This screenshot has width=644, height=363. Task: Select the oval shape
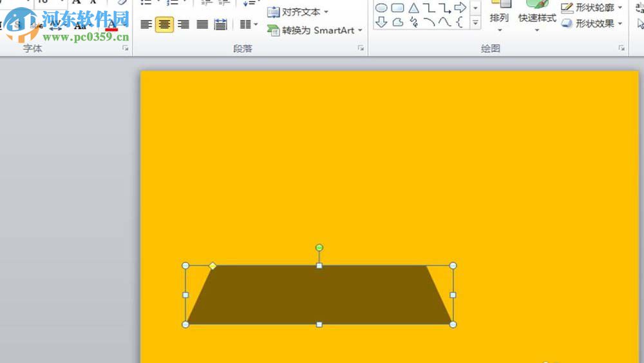(381, 8)
